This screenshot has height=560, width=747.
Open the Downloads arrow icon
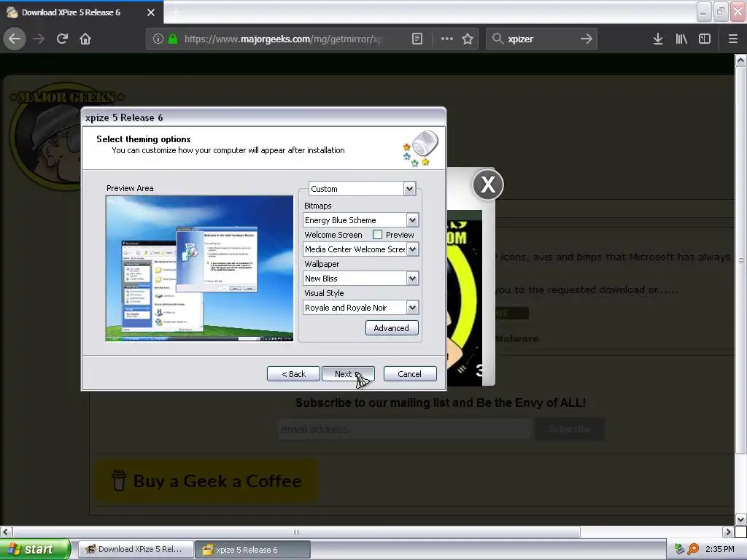point(658,39)
